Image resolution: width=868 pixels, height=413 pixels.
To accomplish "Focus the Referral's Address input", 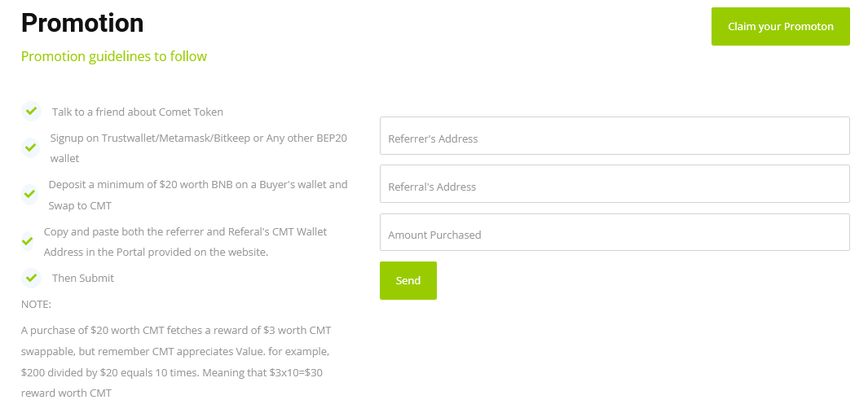I will (x=615, y=184).
